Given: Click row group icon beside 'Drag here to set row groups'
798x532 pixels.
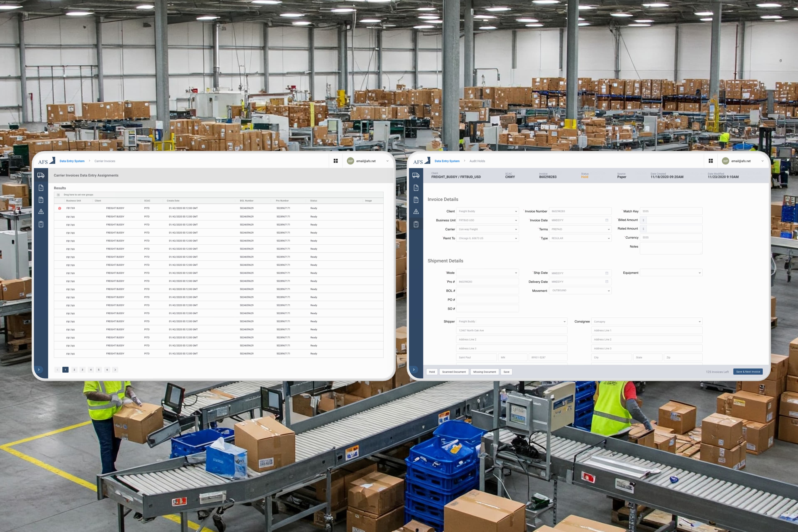Looking at the screenshot, I should click(x=58, y=195).
